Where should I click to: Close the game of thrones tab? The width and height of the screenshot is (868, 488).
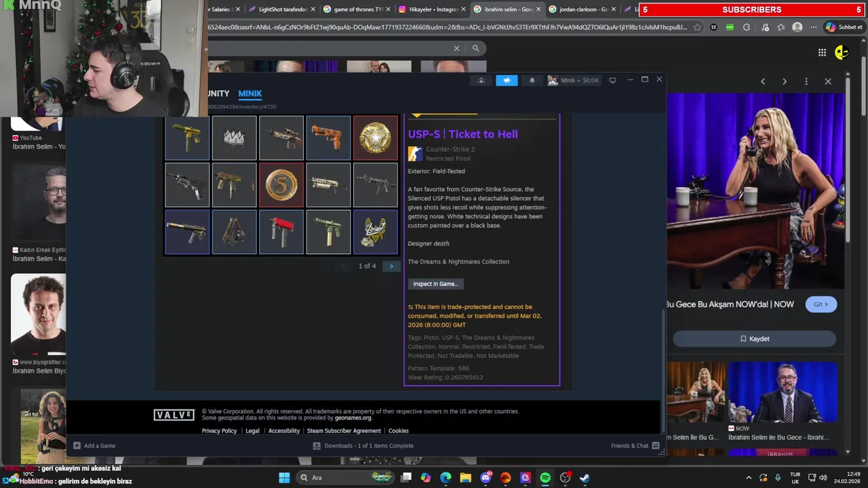click(x=387, y=9)
